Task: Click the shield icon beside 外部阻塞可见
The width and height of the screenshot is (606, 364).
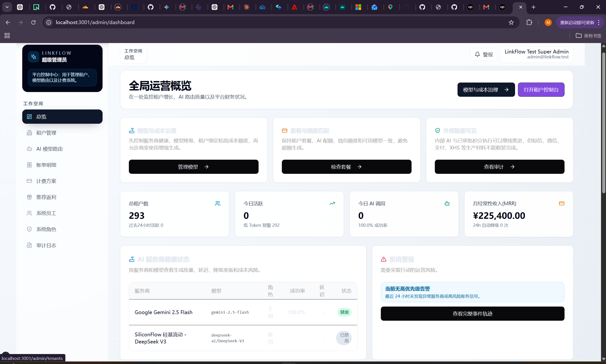Action: pyautogui.click(x=438, y=131)
